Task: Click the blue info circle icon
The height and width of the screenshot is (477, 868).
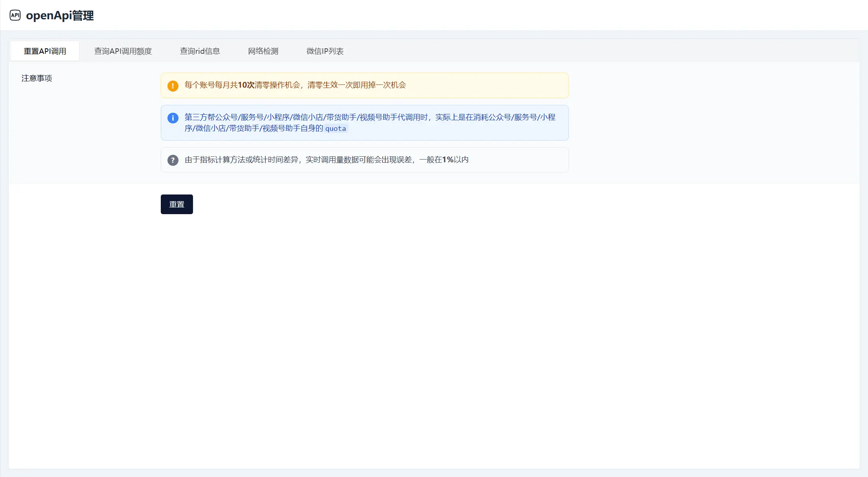Action: pos(173,118)
